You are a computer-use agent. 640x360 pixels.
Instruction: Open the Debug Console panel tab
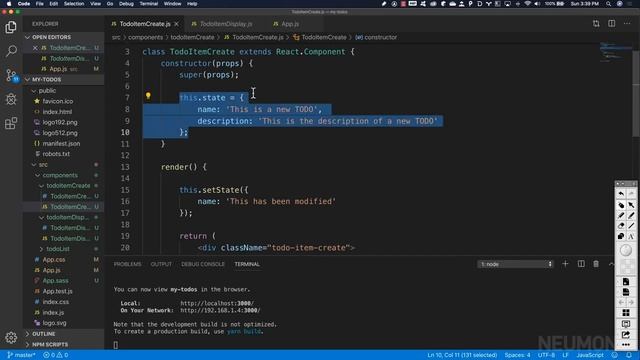pyautogui.click(x=203, y=264)
